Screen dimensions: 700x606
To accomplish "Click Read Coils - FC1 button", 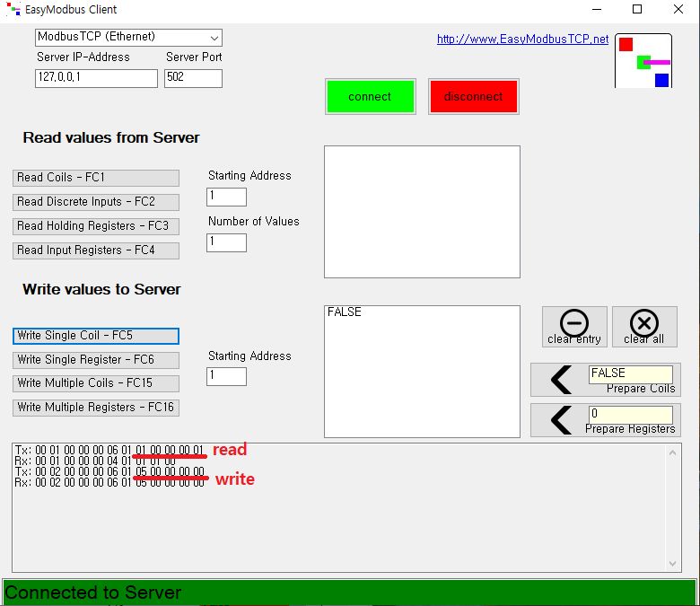I will [x=96, y=178].
